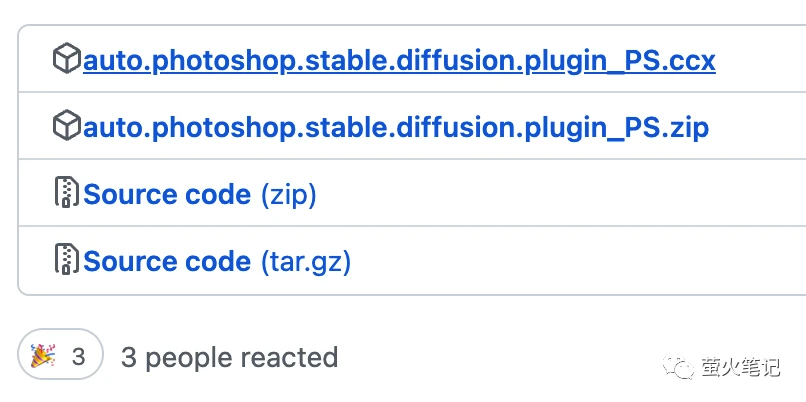Download auto.photoshop.stable.diffusion.plugin_PS.zip
This screenshot has height=402, width=806.
tap(396, 127)
